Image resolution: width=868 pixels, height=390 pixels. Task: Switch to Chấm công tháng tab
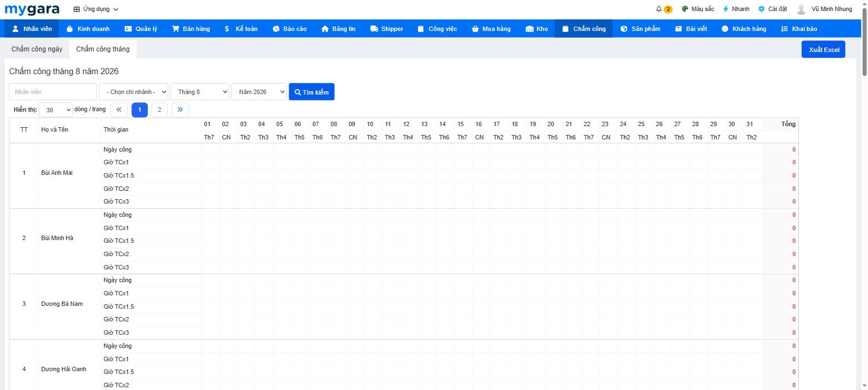[x=103, y=49]
